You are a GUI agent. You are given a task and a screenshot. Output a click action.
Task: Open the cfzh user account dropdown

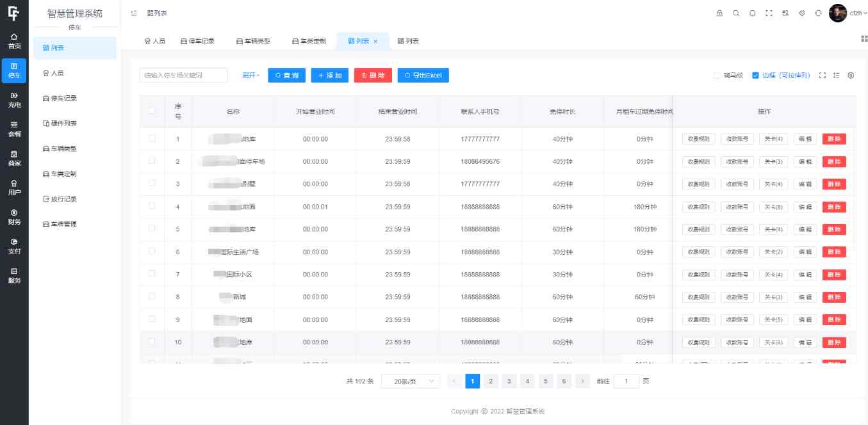point(852,13)
